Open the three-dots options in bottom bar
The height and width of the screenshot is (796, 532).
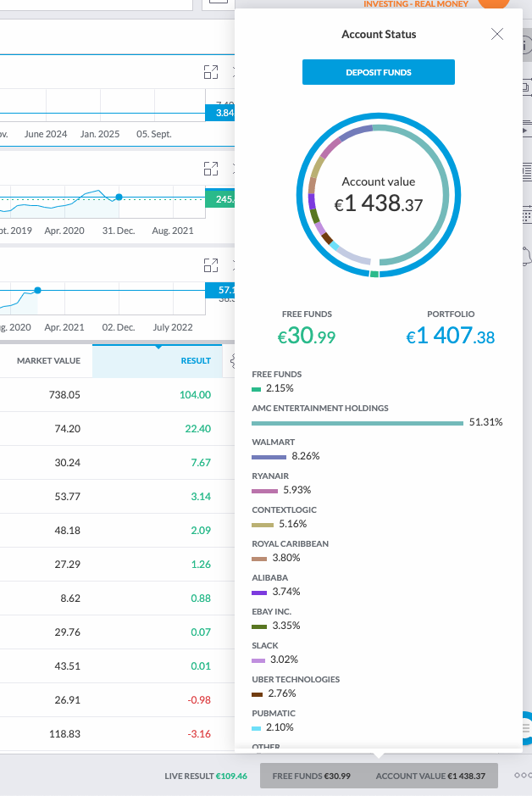point(523,775)
